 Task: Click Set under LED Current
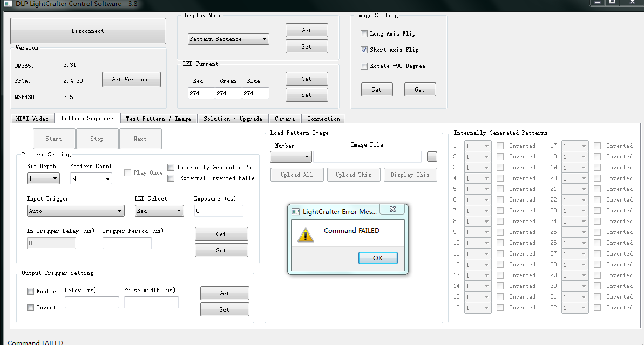coord(307,95)
